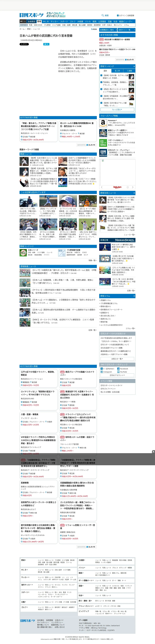The image size is (155, 644).
Task: Share article with the X ポスト button
Action: [x=24, y=44]
